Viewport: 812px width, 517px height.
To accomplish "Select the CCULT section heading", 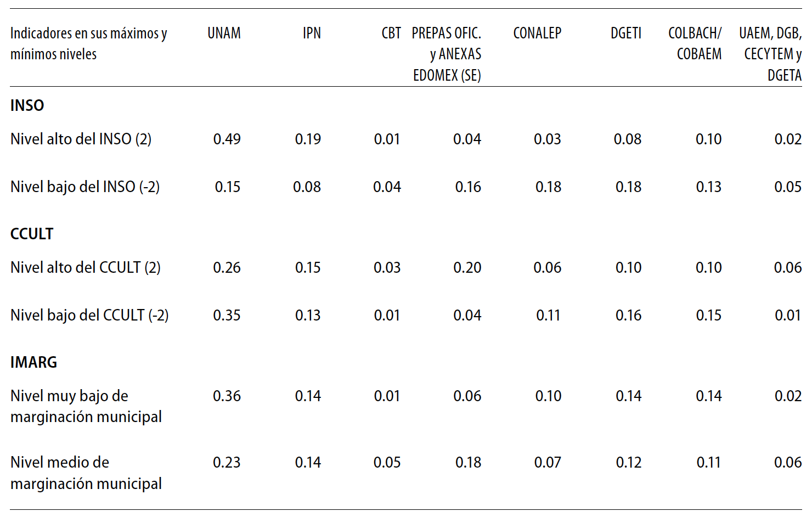I will pos(32,234).
